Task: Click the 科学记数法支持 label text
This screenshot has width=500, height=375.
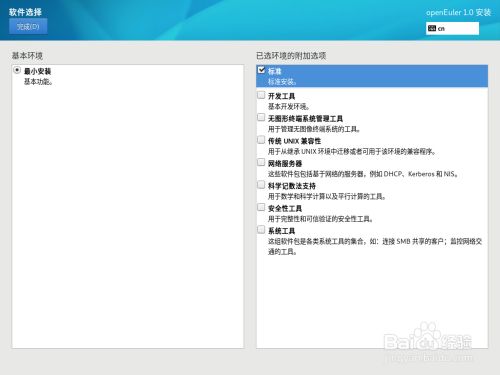Action: coord(292,186)
